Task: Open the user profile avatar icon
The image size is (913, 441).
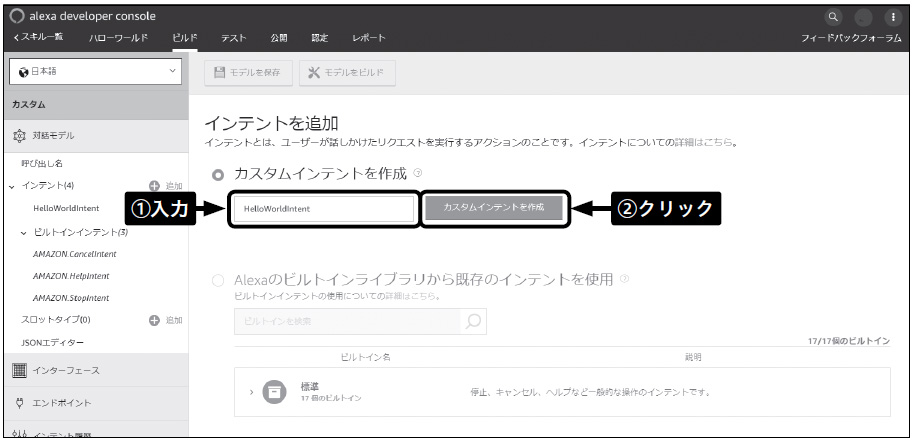Action: point(863,17)
